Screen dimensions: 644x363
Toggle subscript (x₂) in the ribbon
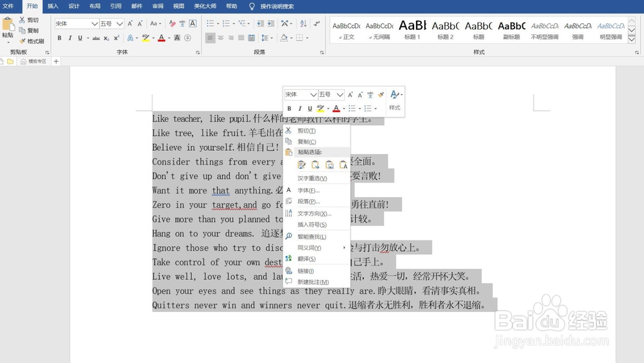tap(106, 38)
